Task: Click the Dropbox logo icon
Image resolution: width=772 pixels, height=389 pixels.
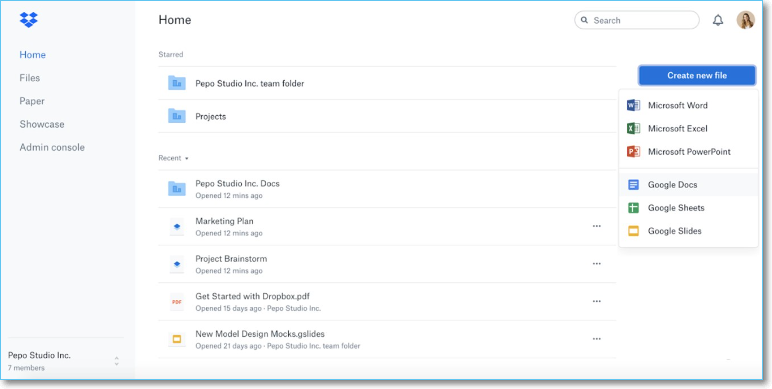Action: (x=29, y=20)
